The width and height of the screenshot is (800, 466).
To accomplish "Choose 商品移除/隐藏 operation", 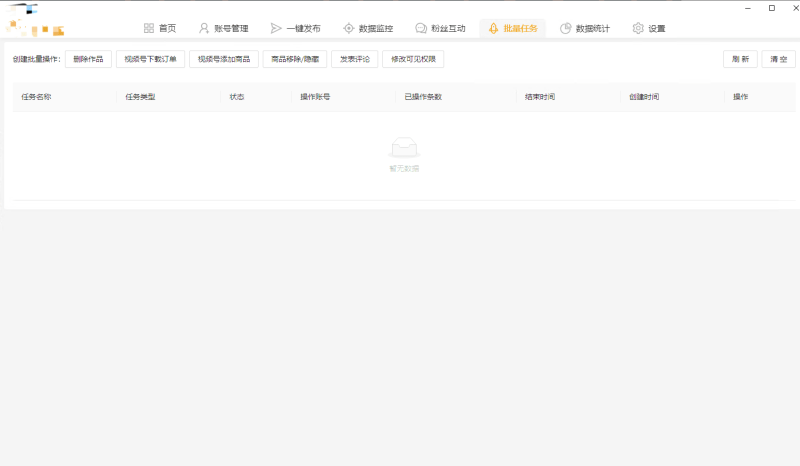I will [x=295, y=59].
